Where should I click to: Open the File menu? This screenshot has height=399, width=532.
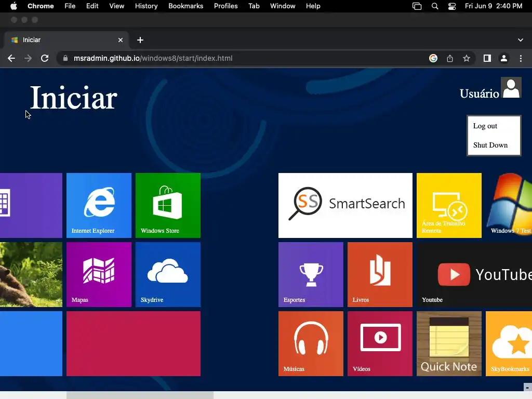pos(70,6)
